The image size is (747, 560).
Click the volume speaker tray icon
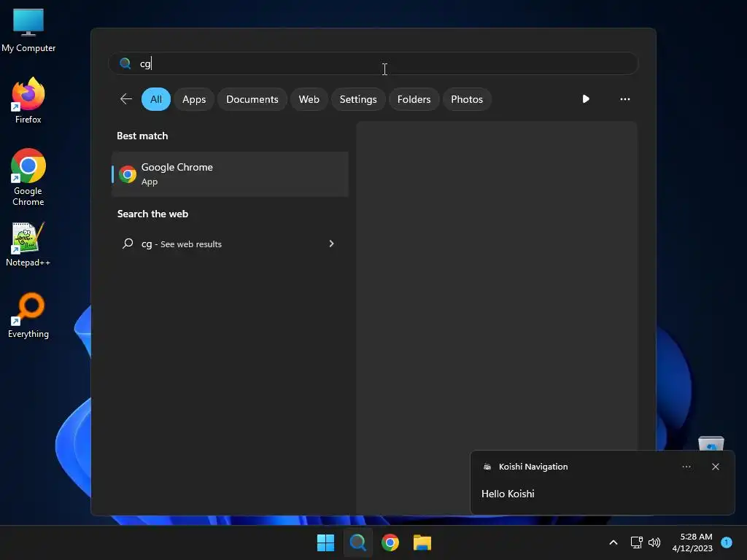click(x=654, y=542)
